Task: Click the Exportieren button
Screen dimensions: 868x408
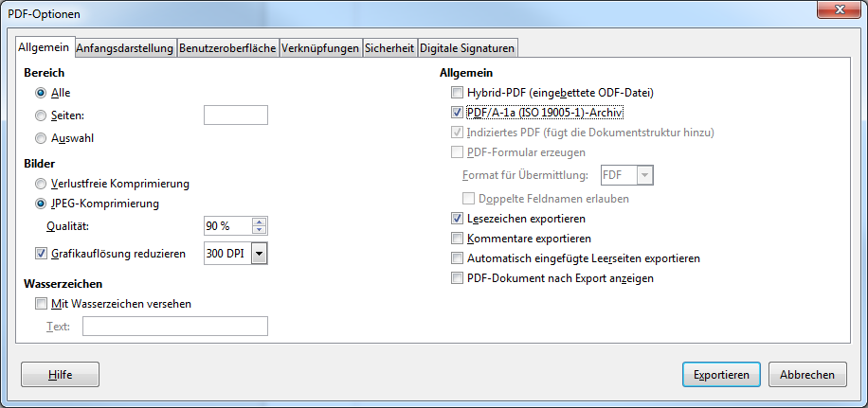Action: [721, 375]
